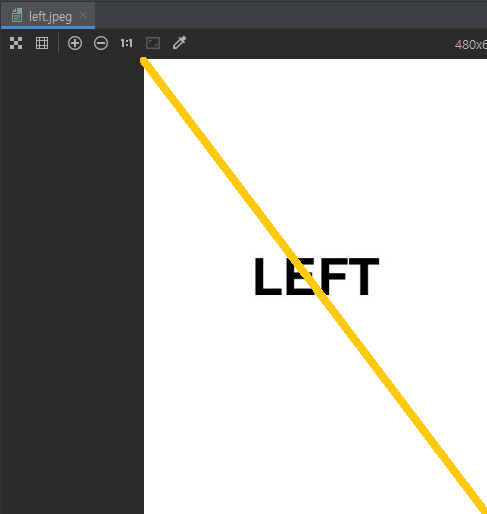Zoom out of the image
This screenshot has width=487, height=514.
(101, 43)
